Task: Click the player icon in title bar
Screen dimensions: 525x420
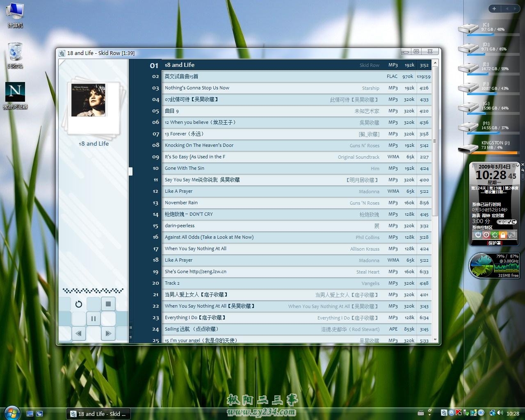Action: point(62,53)
